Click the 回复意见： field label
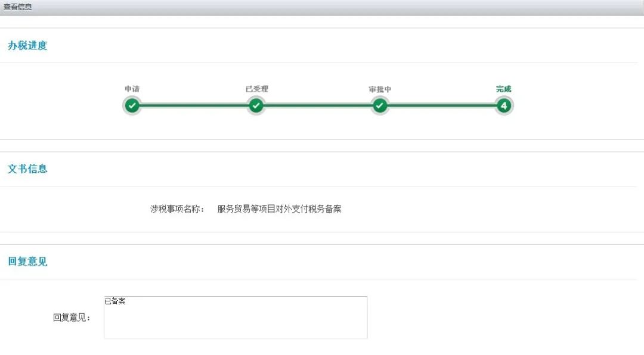 (72, 317)
